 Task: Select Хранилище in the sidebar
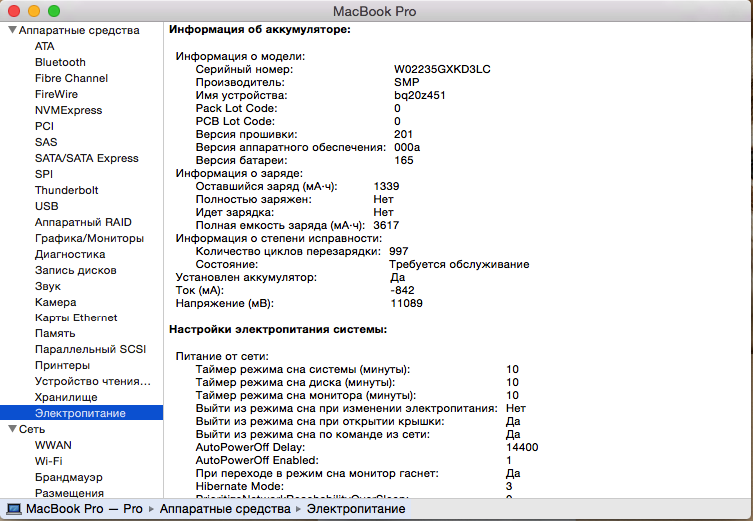coord(66,397)
